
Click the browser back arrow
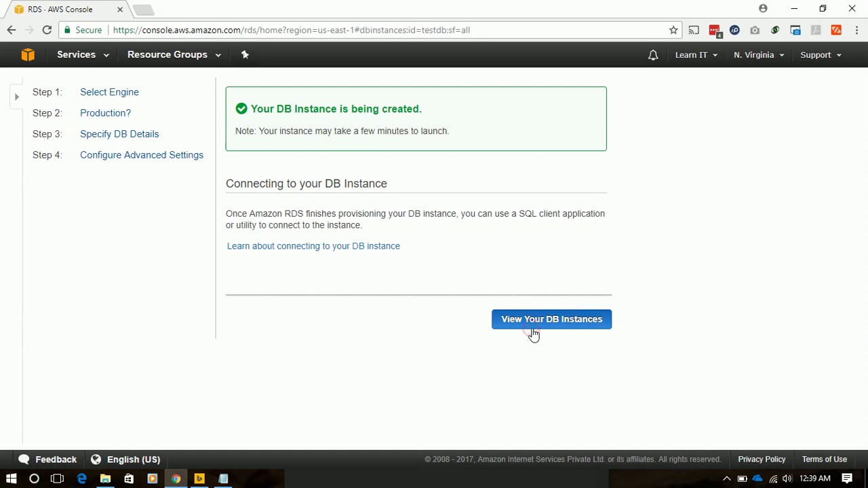click(x=12, y=30)
